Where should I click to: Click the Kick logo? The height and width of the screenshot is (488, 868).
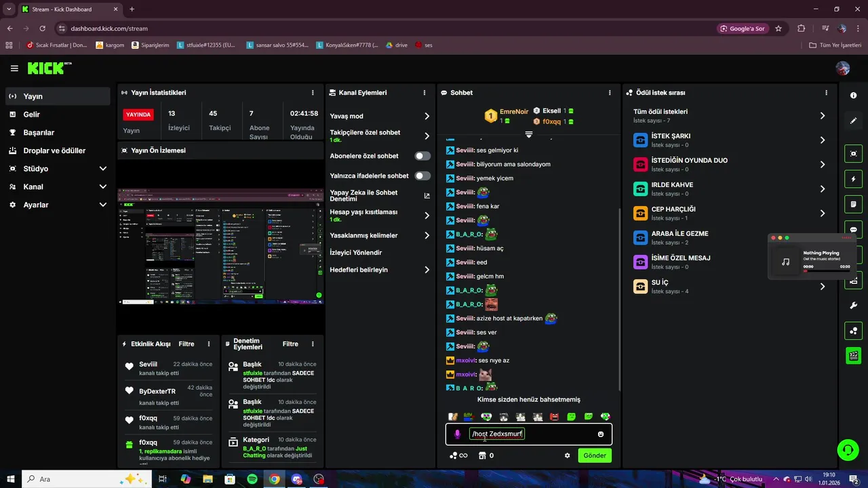pyautogui.click(x=49, y=68)
